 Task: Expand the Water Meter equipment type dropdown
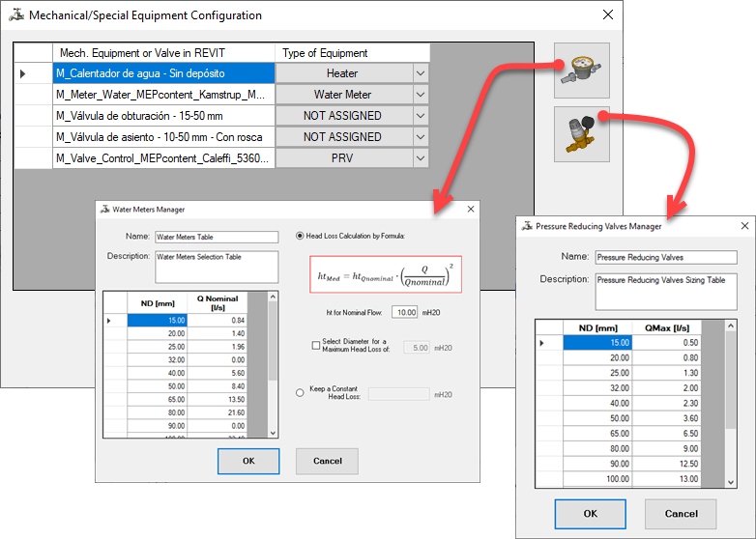[421, 95]
